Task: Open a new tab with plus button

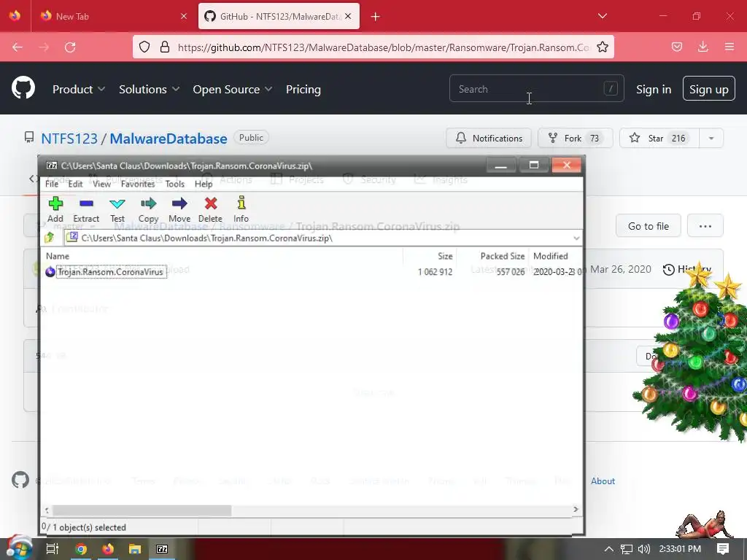Action: [376, 17]
